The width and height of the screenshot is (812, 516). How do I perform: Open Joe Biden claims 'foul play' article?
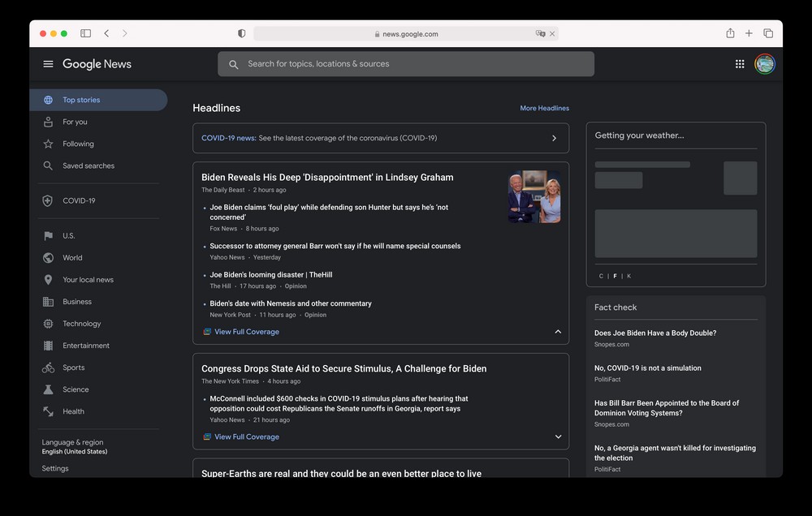[329, 213]
